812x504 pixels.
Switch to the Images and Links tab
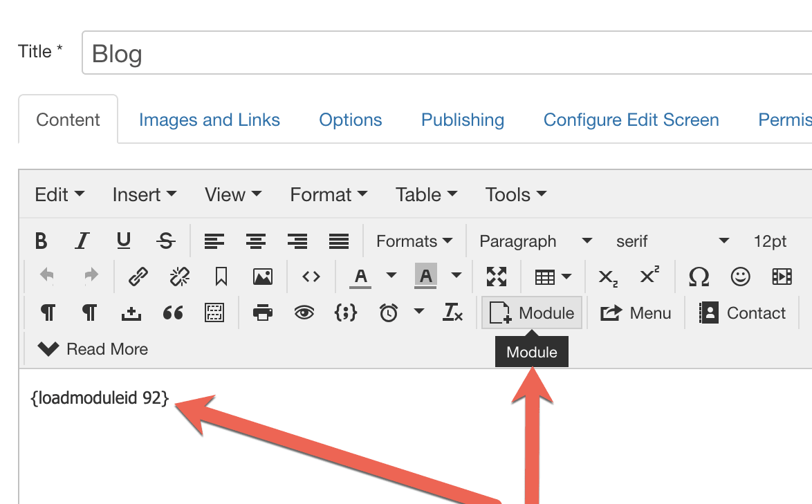(209, 120)
